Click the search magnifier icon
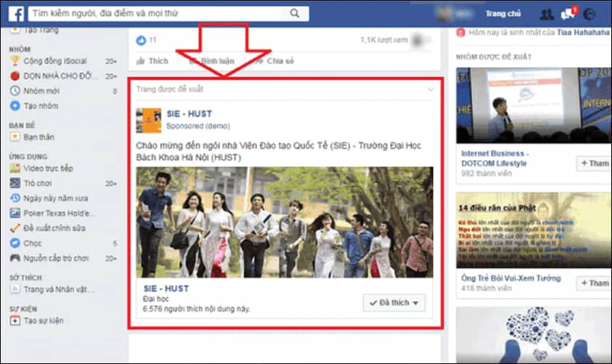Image resolution: width=612 pixels, height=364 pixels. (294, 13)
